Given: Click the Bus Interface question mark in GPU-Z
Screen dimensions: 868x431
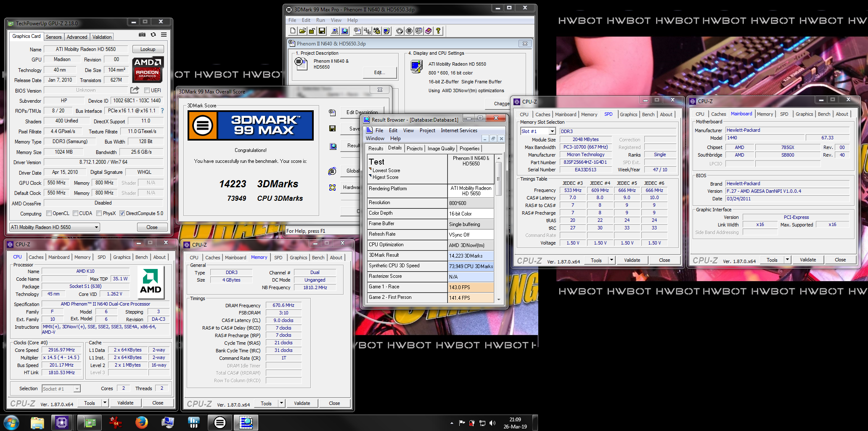Looking at the screenshot, I should coord(162,111).
